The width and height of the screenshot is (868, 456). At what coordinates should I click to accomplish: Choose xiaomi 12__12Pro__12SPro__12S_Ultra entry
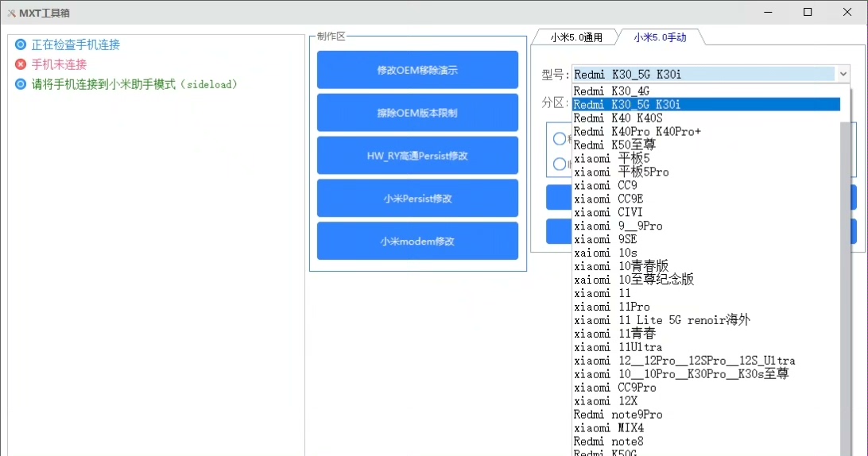pyautogui.click(x=707, y=361)
